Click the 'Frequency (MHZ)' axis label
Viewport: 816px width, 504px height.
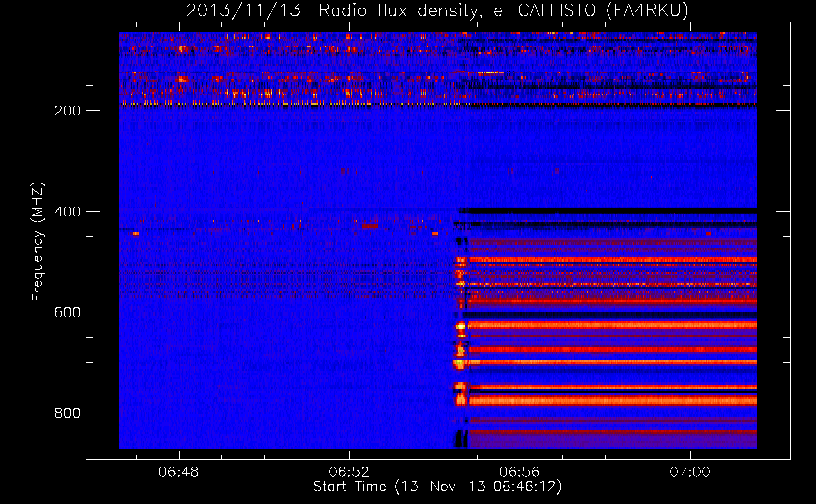coord(38,242)
